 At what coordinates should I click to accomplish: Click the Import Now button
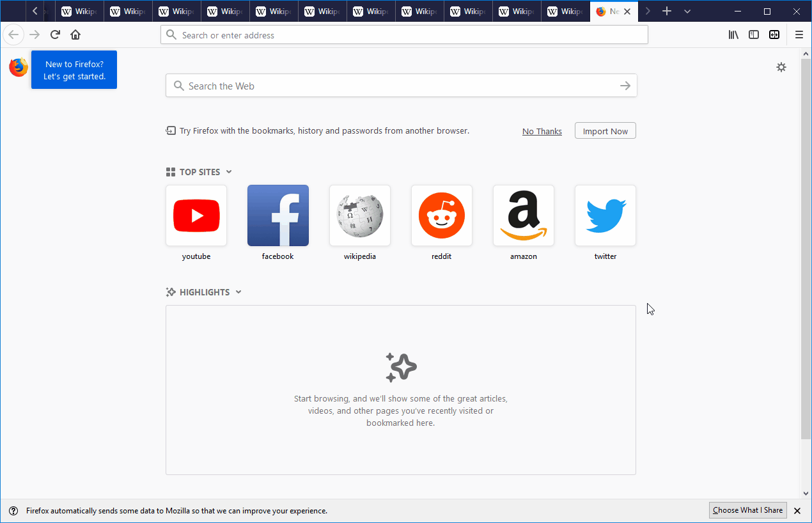[605, 130]
